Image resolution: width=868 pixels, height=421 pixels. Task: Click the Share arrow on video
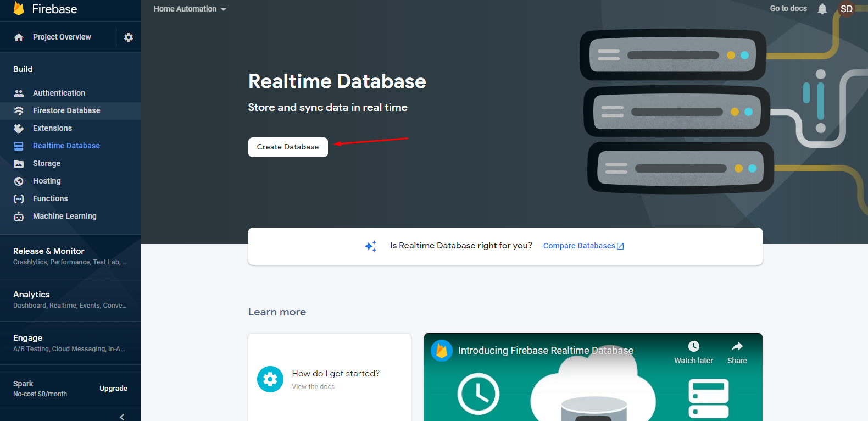click(737, 346)
